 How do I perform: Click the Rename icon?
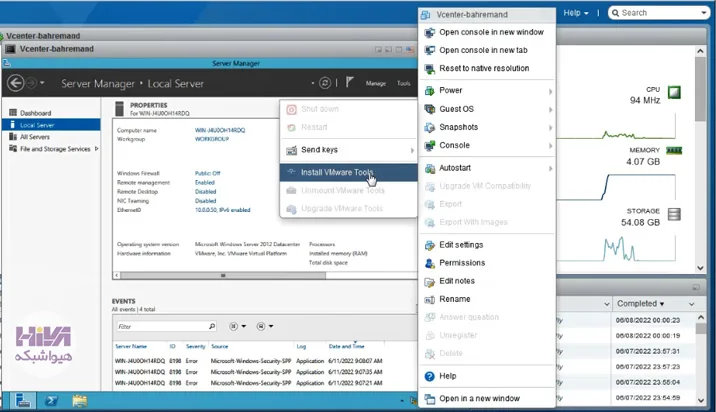429,299
